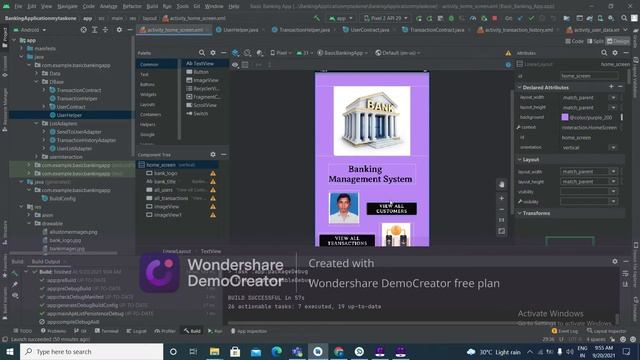Viewport: 640px width, 360px height.
Task: Select the bank logo image in preview
Action: click(372, 121)
